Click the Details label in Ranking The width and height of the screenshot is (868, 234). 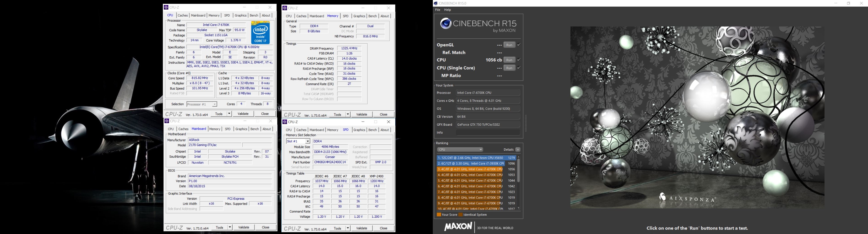[x=508, y=149]
